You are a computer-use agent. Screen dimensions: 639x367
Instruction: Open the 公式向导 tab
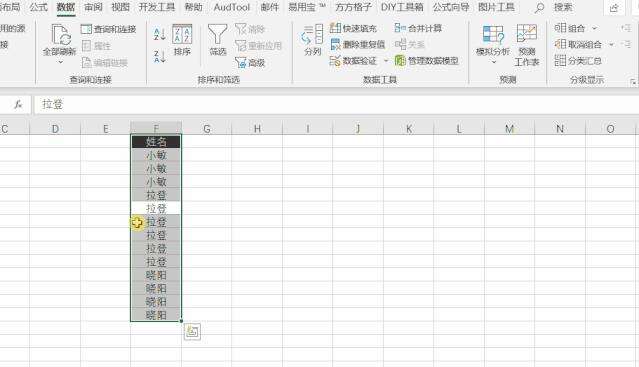451,7
